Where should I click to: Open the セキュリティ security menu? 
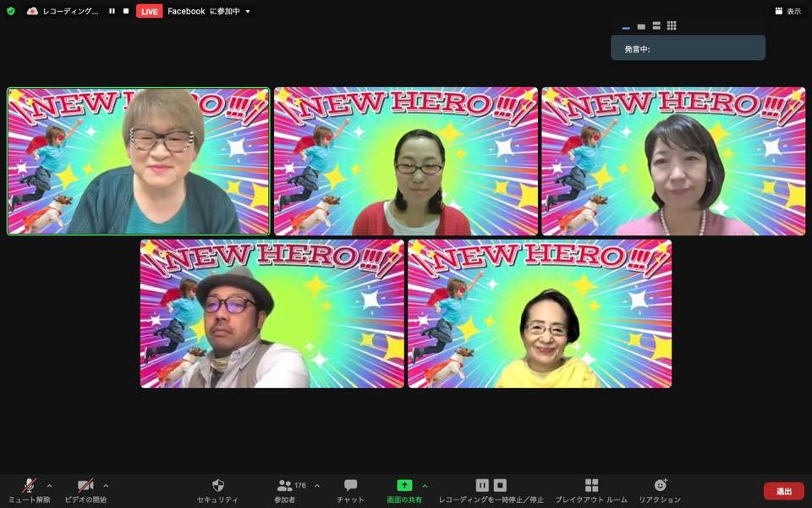[x=218, y=491]
